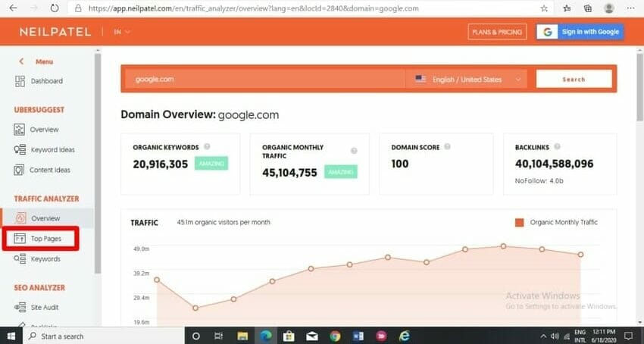
Task: Show hidden system tray icons
Action: tap(543, 336)
